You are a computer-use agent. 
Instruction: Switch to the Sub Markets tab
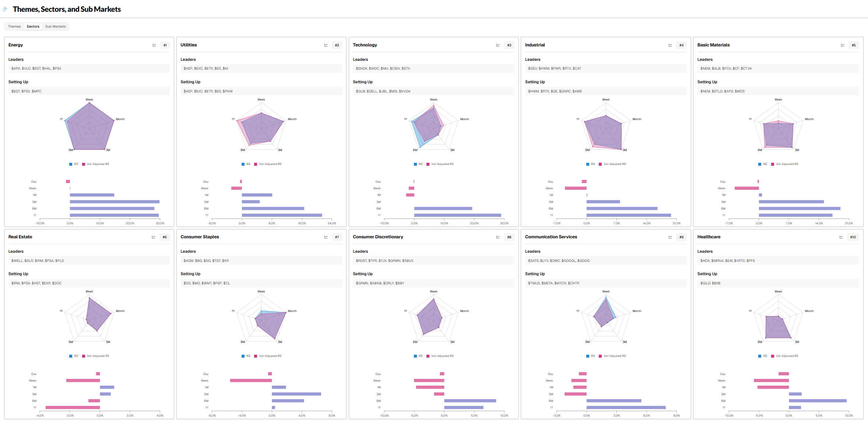click(55, 27)
